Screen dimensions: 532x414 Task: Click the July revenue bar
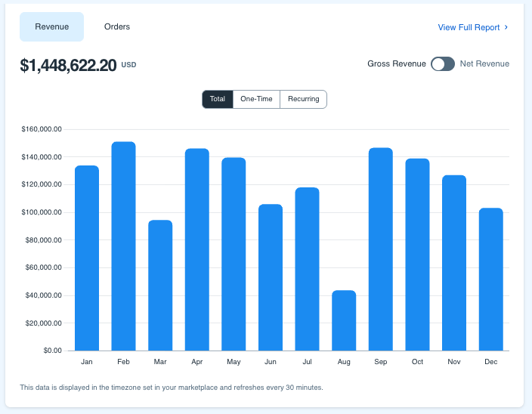307,269
